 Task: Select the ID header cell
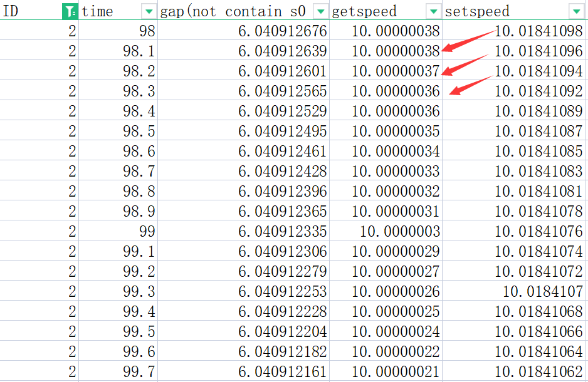coord(39,11)
